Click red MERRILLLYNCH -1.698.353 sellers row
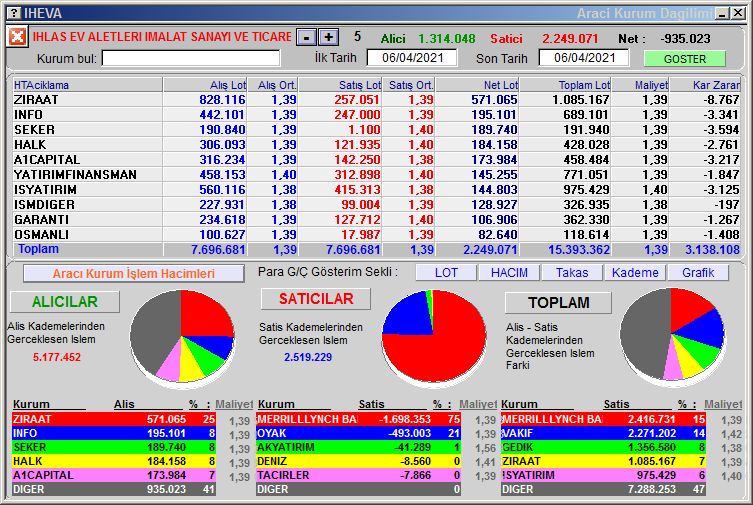The image size is (753, 505). [358, 419]
